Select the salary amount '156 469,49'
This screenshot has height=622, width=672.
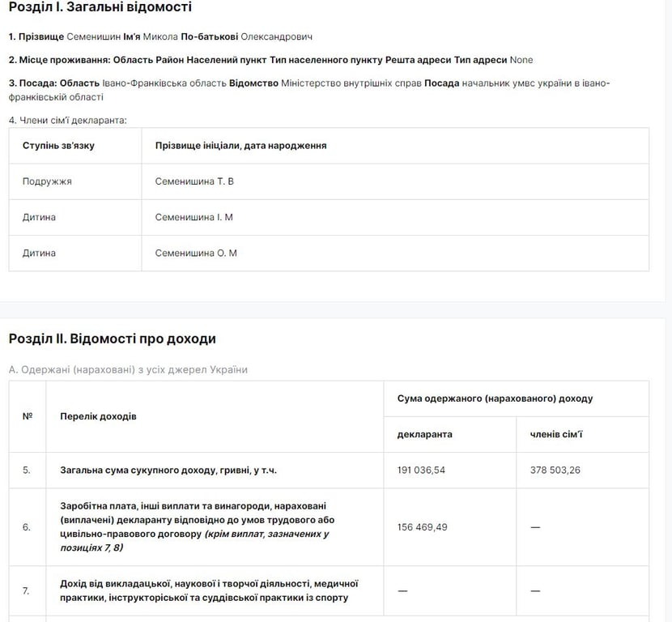(x=423, y=526)
